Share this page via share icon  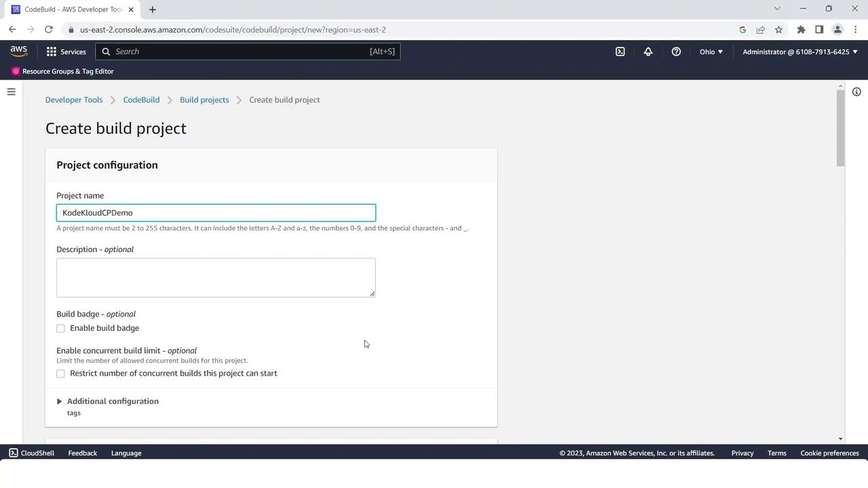click(760, 30)
